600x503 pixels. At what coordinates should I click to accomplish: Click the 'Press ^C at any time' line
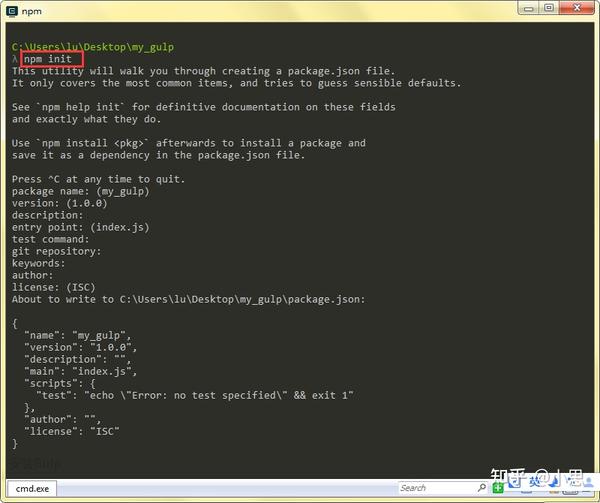coord(98,179)
